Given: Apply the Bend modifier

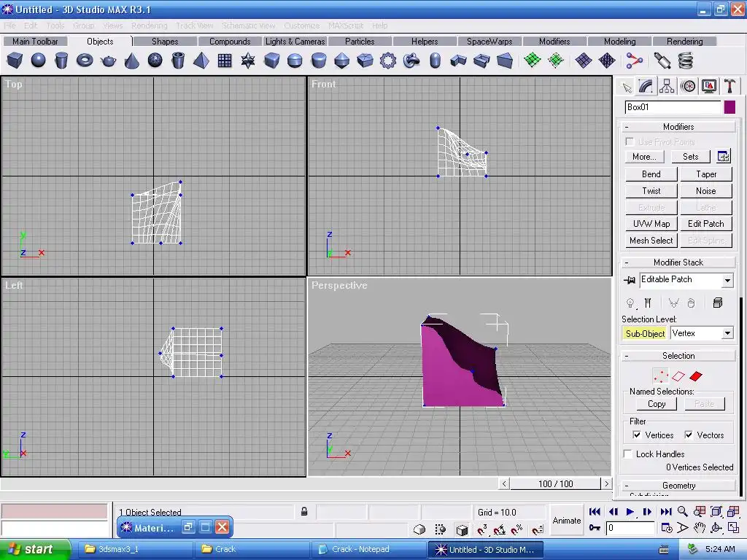Looking at the screenshot, I should point(651,174).
